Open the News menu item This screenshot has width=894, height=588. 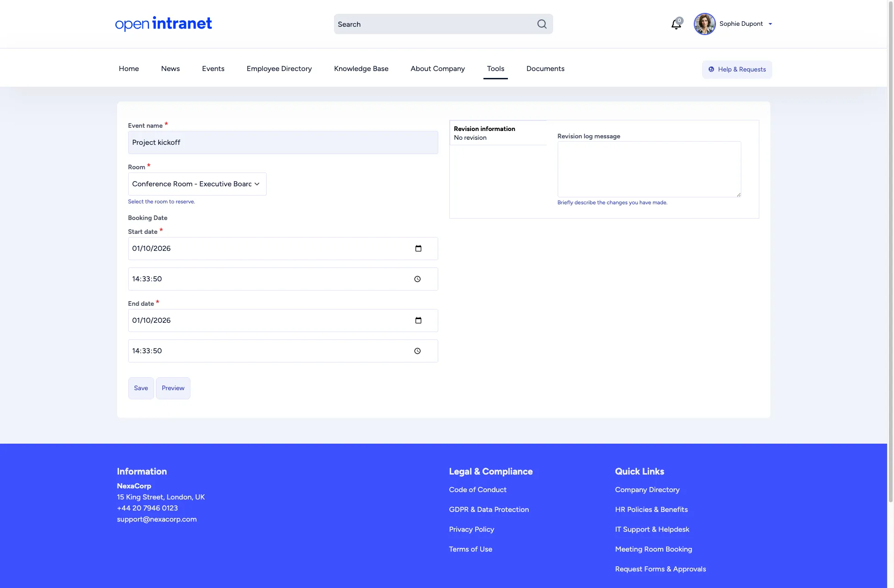coord(170,69)
